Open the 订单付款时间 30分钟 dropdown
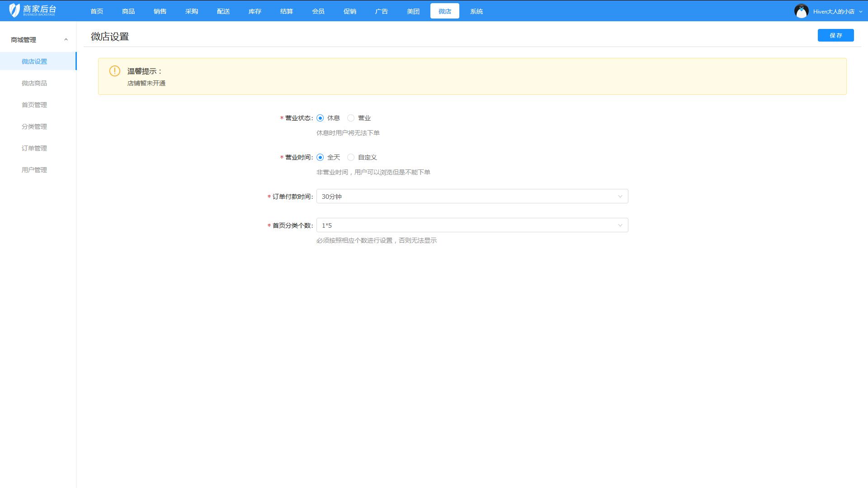This screenshot has height=488, width=868. pos(472,196)
